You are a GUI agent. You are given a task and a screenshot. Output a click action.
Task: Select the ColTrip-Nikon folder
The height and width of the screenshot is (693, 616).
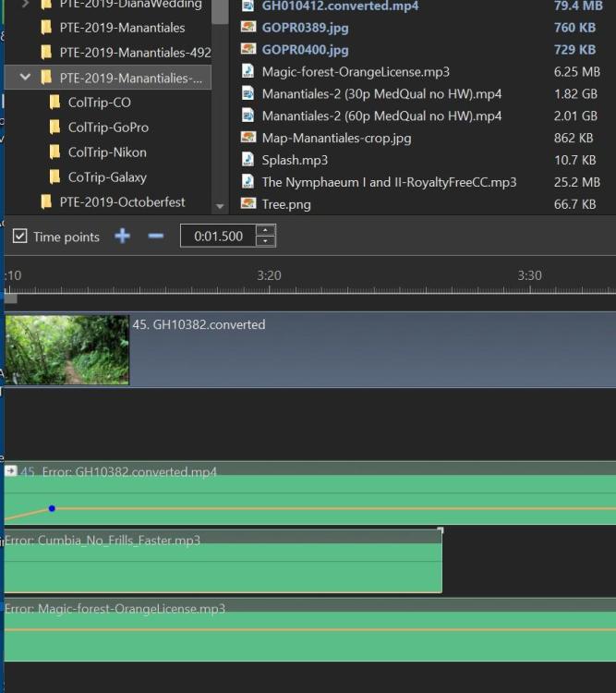click(x=106, y=152)
